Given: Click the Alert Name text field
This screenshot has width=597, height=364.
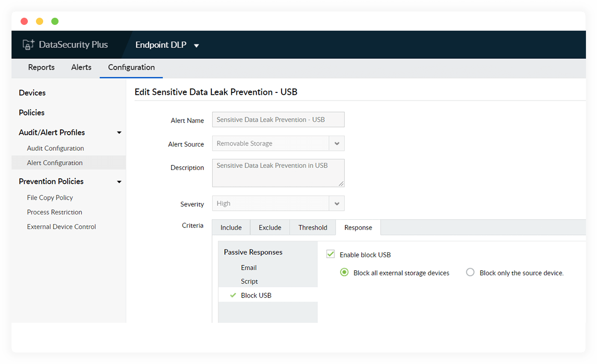Looking at the screenshot, I should (278, 120).
